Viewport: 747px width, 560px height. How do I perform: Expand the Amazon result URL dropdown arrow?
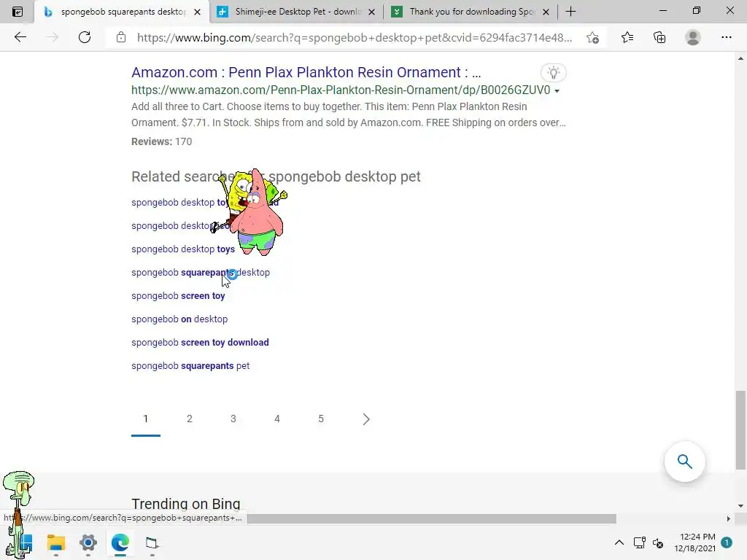coord(557,90)
